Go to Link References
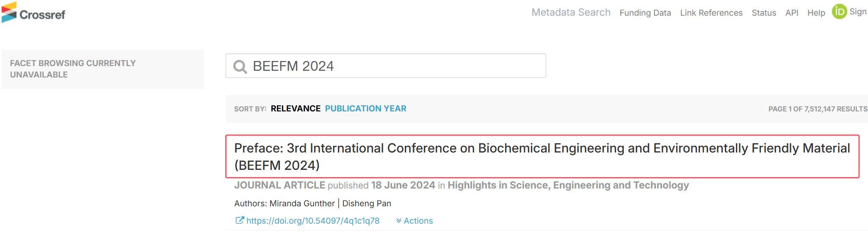This screenshot has width=868, height=233. coord(711,13)
